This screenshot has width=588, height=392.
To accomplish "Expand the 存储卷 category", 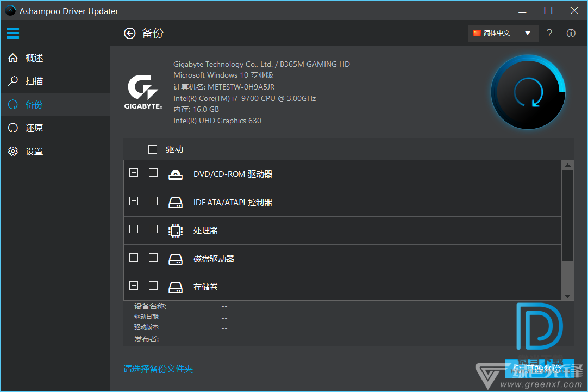I will coord(134,286).
